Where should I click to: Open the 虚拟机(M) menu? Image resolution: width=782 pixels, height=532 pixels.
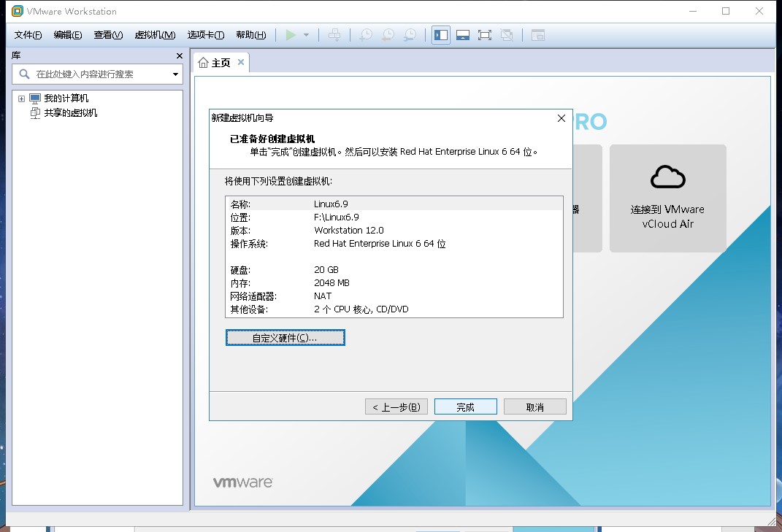pos(155,35)
